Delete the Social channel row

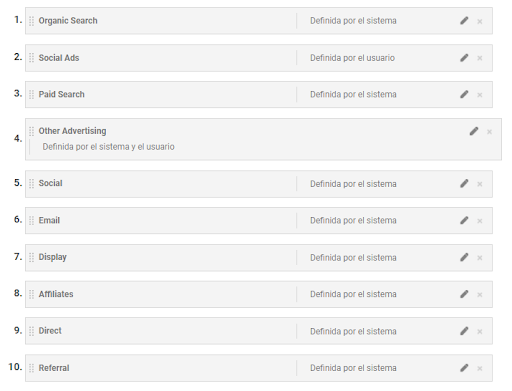pyautogui.click(x=480, y=184)
